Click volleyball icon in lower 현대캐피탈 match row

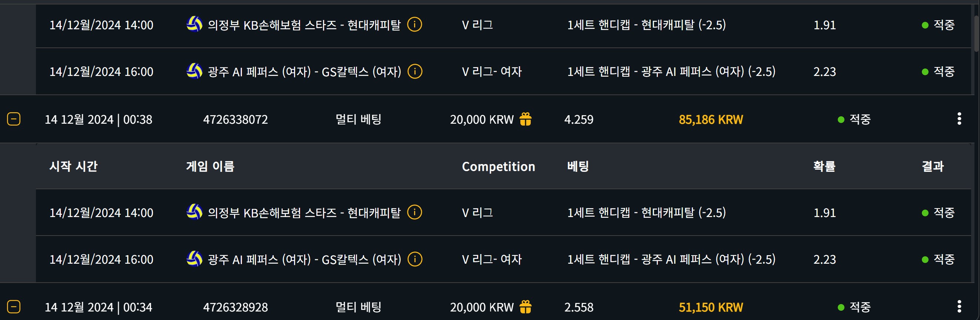pyautogui.click(x=194, y=212)
